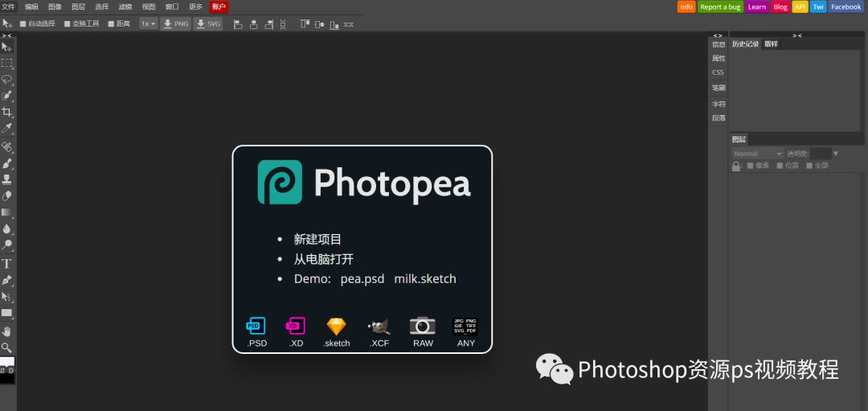Click 从电脑打开 in the welcome dialog
868x411 pixels.
[323, 259]
